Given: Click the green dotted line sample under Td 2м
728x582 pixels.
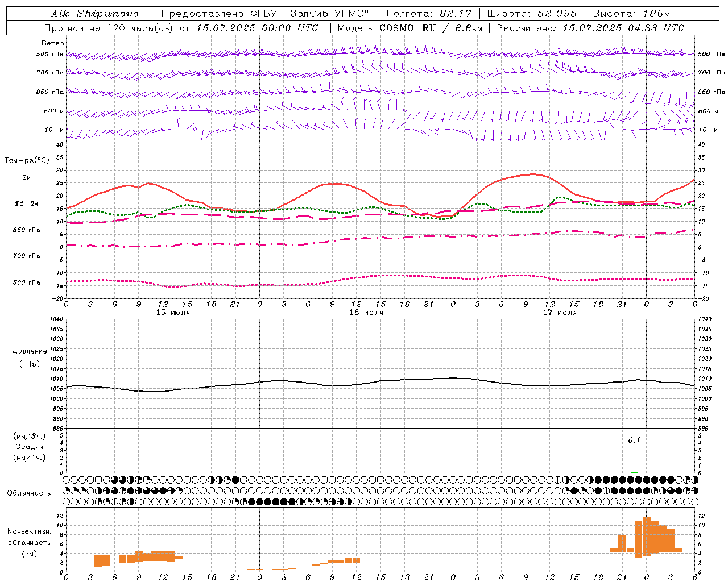Looking at the screenshot, I should [26, 210].
